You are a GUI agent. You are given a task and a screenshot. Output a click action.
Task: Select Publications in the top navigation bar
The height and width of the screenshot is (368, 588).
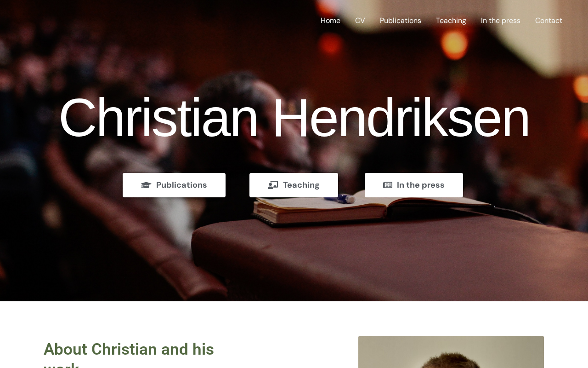(x=401, y=21)
